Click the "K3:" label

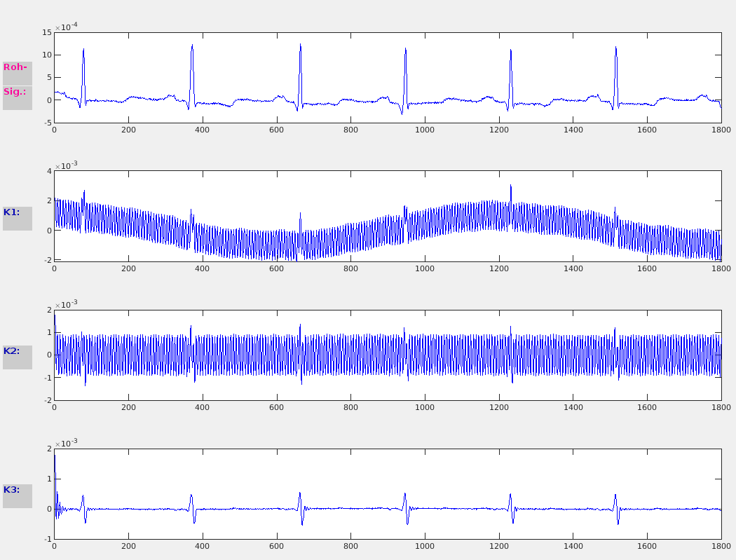(17, 496)
